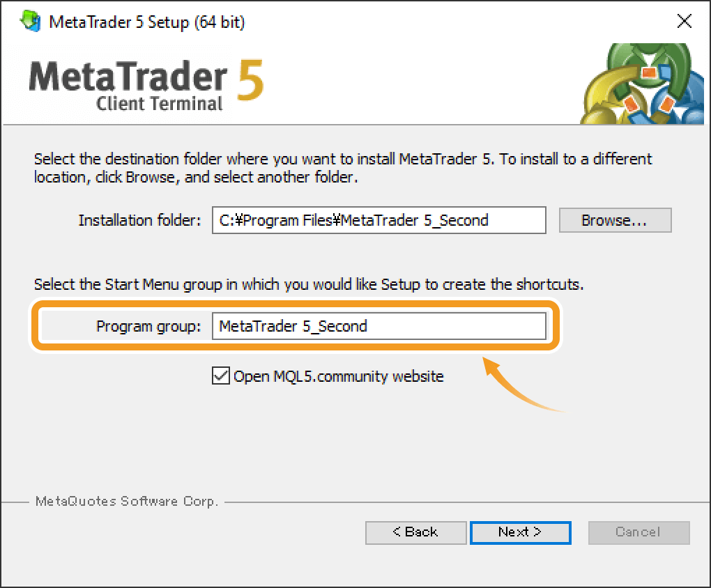The width and height of the screenshot is (711, 588).
Task: Click the MetaQuotes Software Corp. text
Action: [127, 501]
